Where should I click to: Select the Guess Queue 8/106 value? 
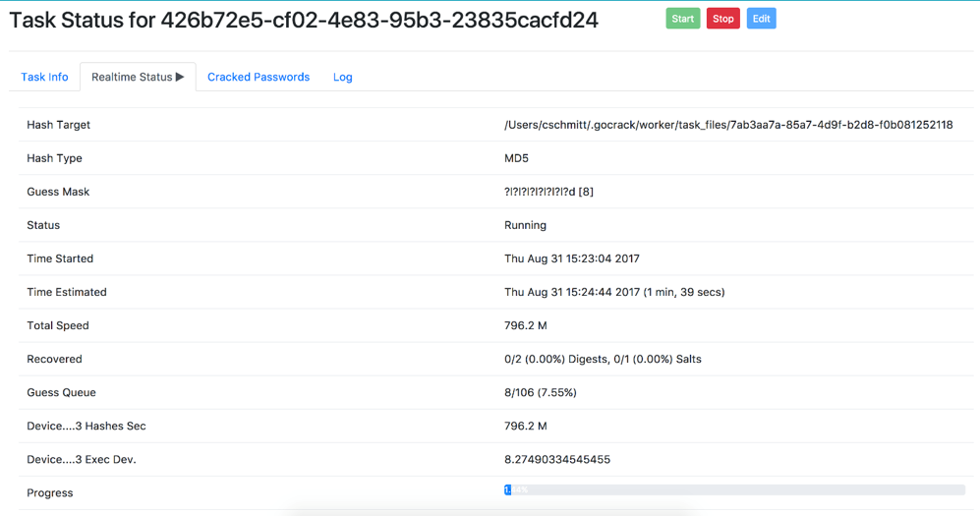540,392
